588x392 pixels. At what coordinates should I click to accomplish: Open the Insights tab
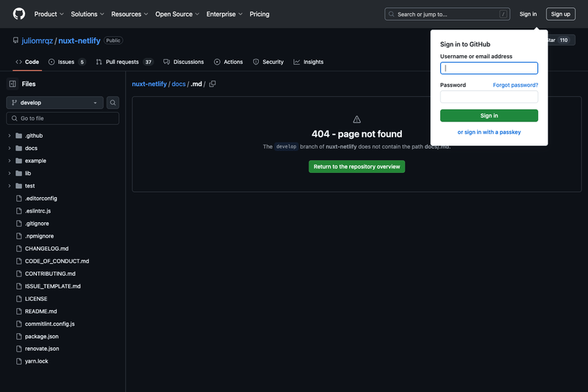click(308, 62)
